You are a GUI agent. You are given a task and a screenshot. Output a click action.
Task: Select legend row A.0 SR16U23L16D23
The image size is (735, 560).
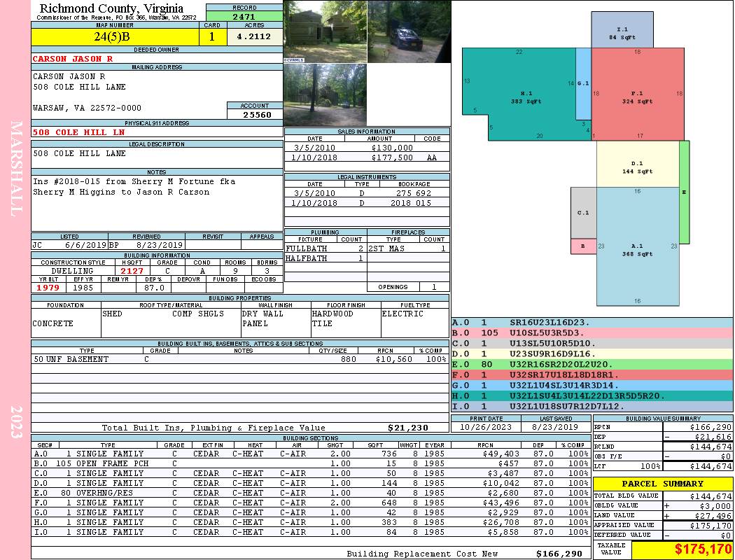(591, 323)
